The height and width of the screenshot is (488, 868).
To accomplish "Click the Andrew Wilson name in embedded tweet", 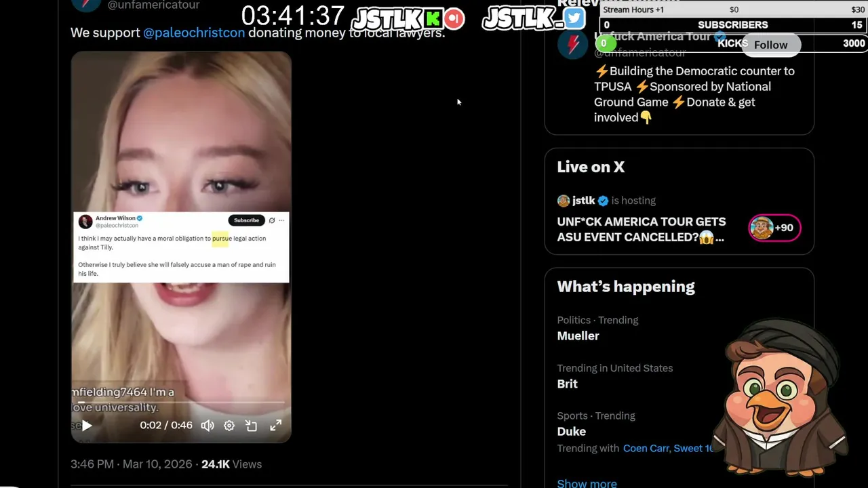I will coord(115,218).
